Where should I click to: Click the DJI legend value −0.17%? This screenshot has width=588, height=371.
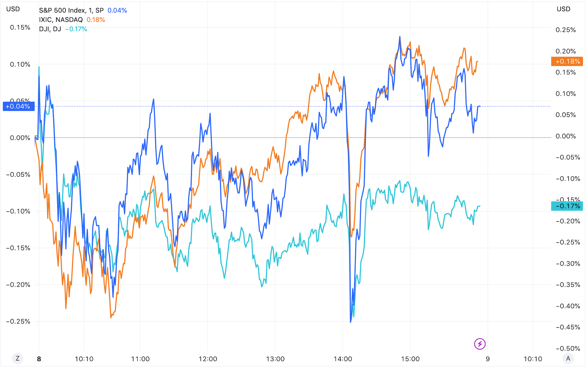[76, 29]
